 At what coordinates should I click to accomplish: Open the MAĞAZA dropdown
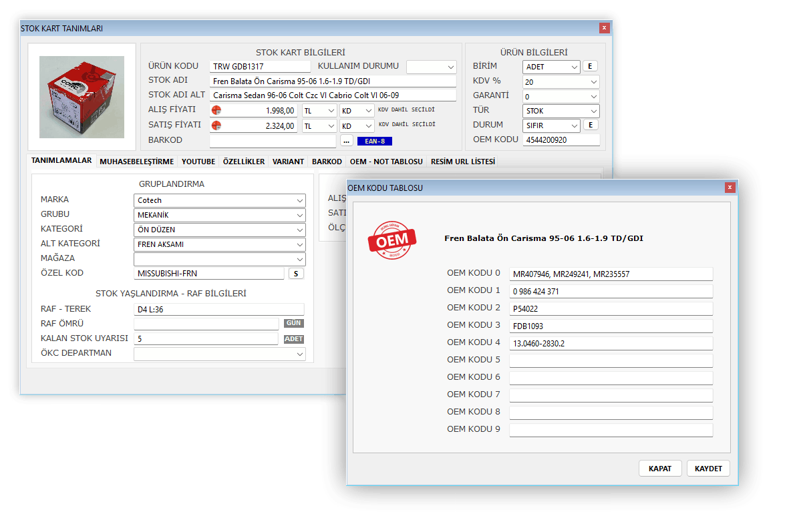click(x=220, y=259)
